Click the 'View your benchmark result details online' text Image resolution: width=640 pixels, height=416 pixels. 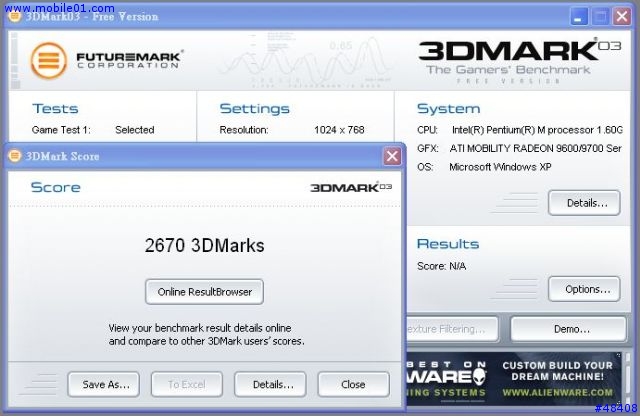(200, 328)
